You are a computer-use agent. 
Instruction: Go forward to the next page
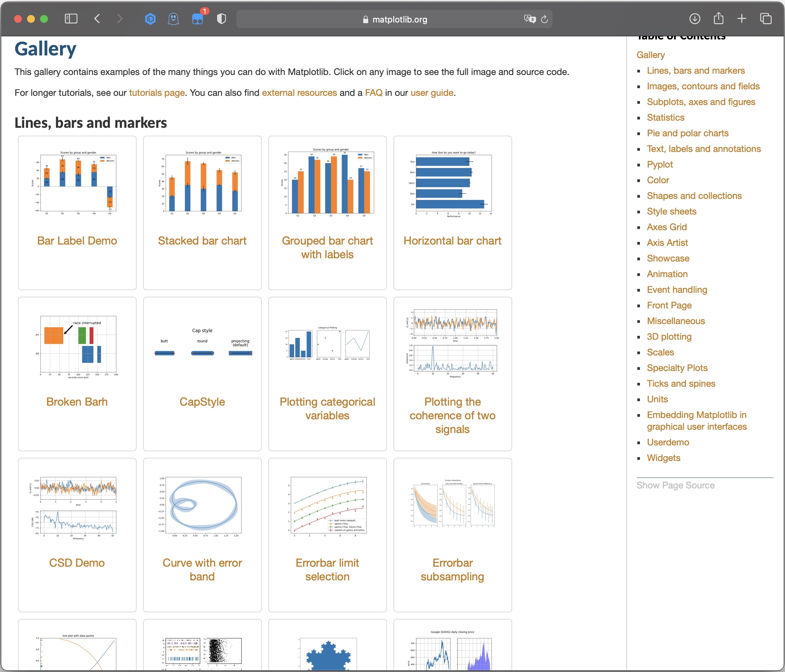[x=120, y=19]
